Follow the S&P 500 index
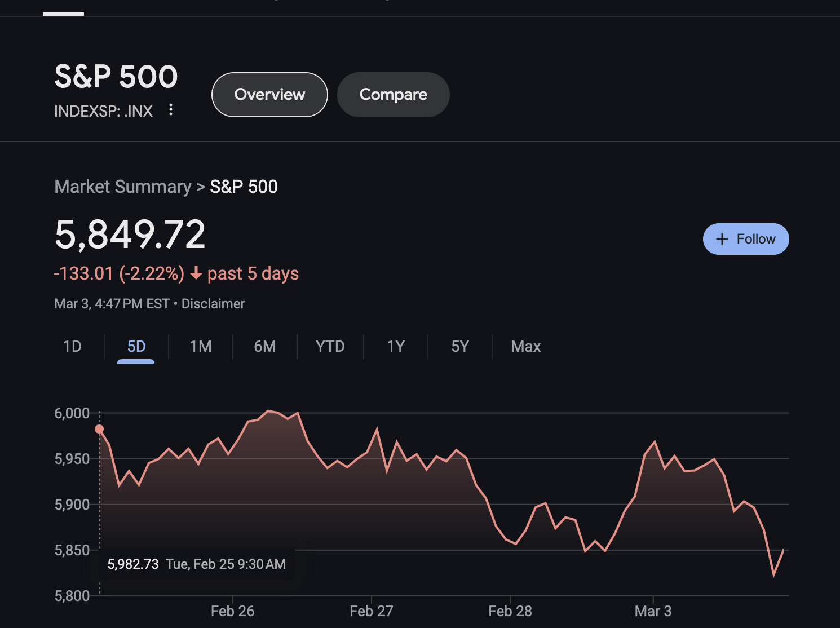 coord(746,239)
